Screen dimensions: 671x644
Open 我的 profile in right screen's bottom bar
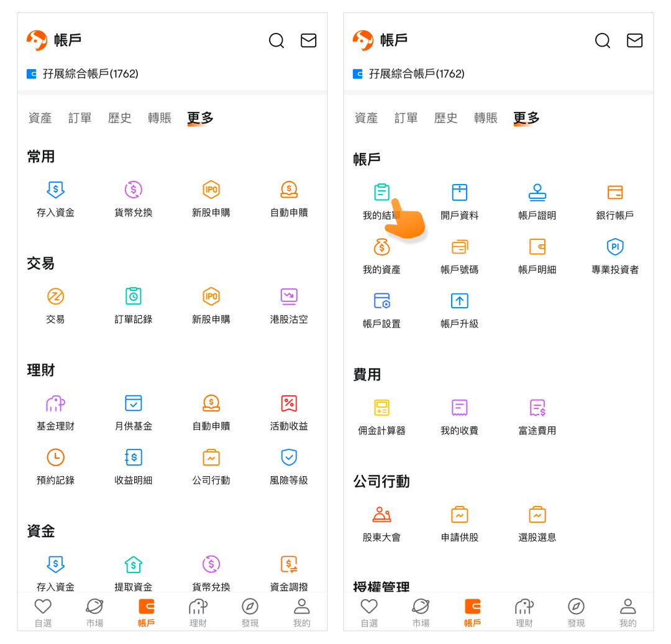(628, 612)
